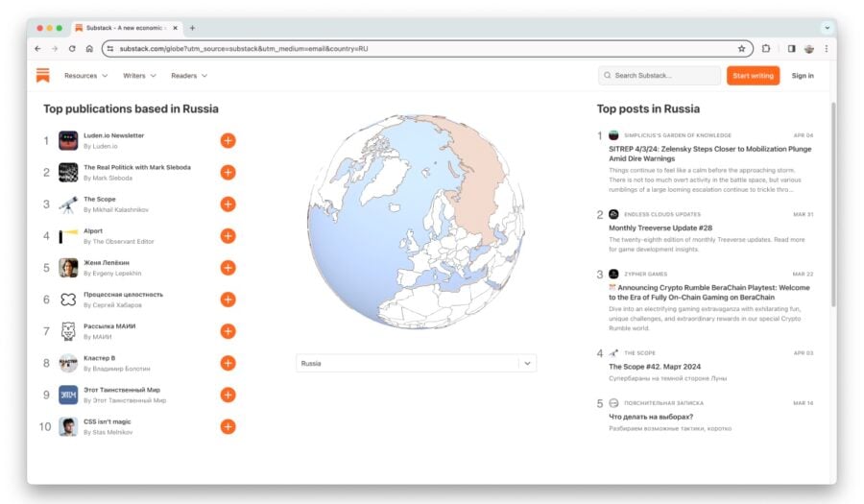Click plus icon next to CSS isn't magic
This screenshot has height=504, width=864.
pos(228,427)
